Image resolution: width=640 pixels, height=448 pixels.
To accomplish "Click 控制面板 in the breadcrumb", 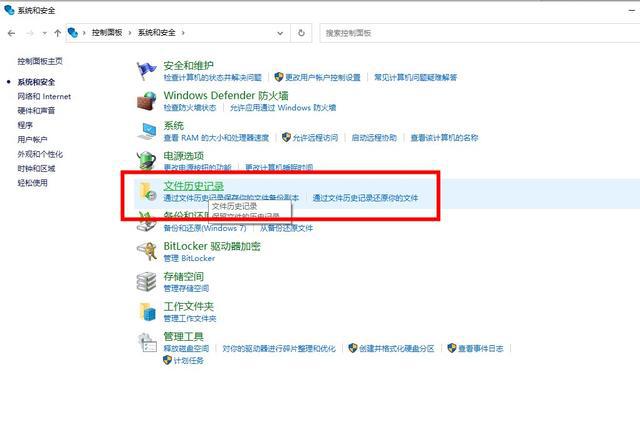I will (x=107, y=33).
